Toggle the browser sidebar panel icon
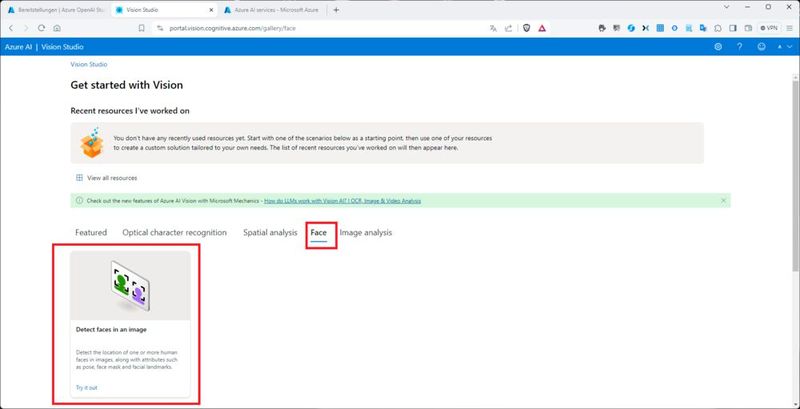The image size is (800, 409). point(733,28)
